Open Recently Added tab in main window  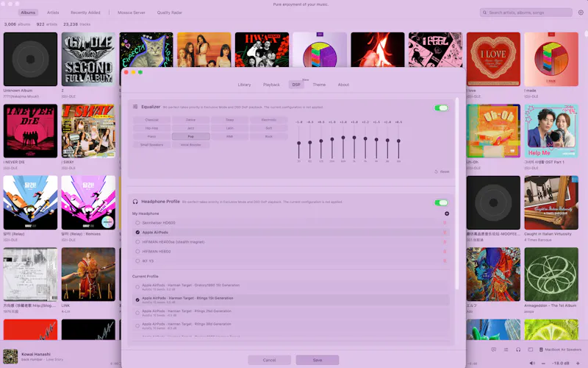(85, 13)
